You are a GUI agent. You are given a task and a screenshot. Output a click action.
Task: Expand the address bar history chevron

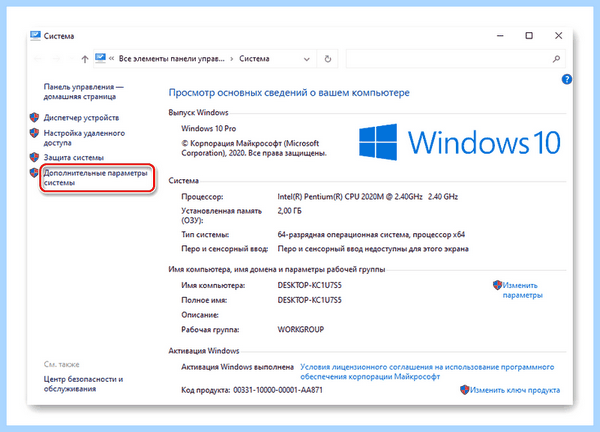point(307,59)
